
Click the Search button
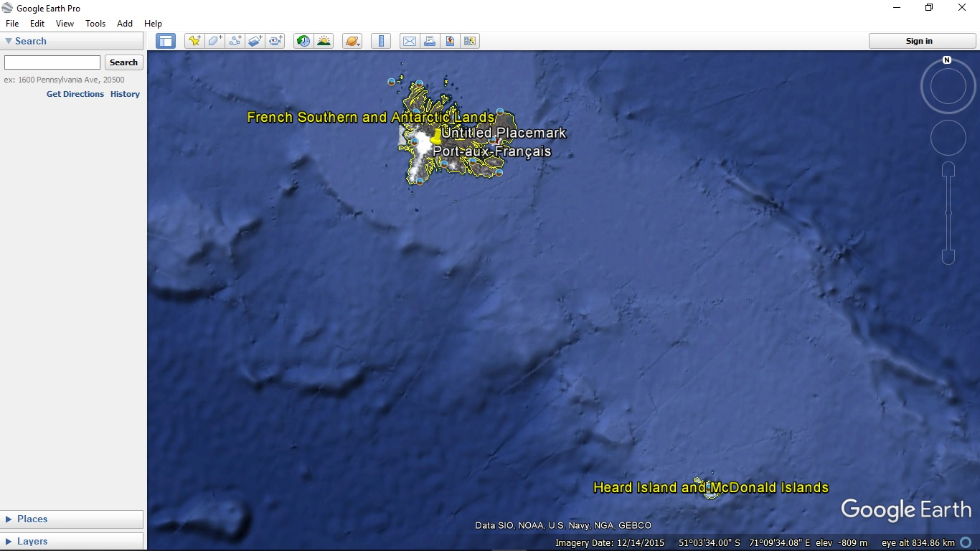tap(123, 62)
